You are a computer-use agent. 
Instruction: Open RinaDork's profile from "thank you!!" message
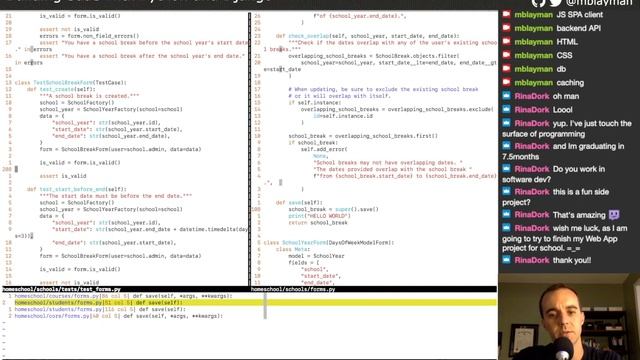[x=532, y=260]
